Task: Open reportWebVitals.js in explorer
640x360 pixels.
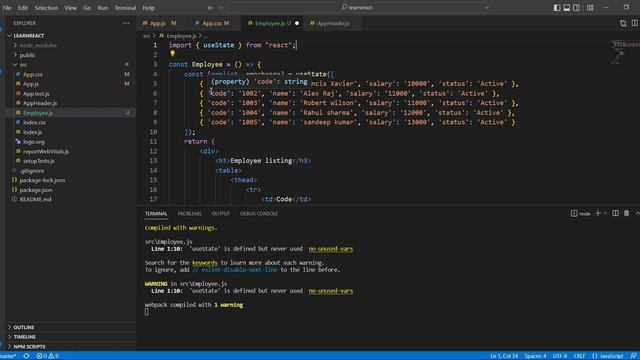Action: tap(46, 151)
